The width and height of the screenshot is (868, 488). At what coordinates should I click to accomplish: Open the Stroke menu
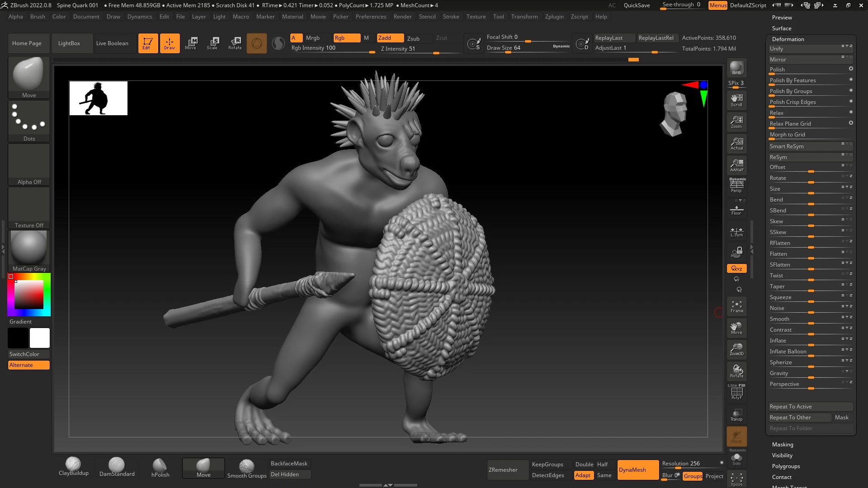[x=451, y=17]
